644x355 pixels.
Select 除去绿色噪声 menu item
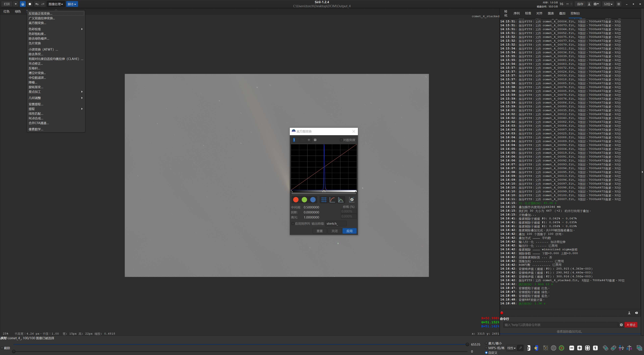[56, 39]
